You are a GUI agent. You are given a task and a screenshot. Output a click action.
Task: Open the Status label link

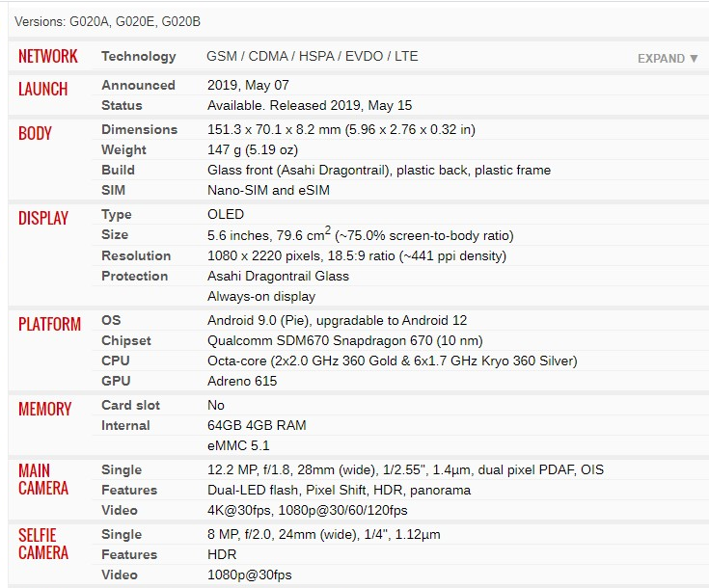coord(122,105)
